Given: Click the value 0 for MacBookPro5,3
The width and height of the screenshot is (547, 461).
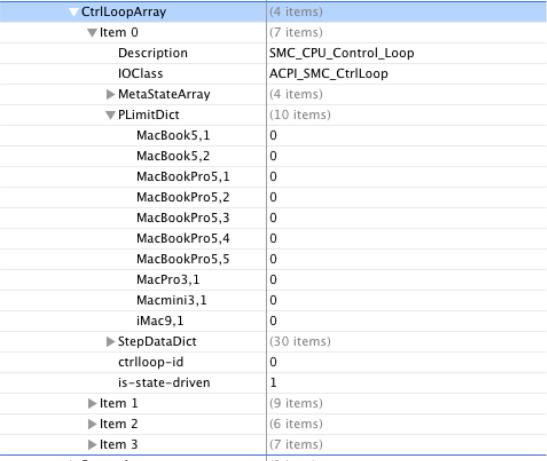Looking at the screenshot, I should [273, 218].
